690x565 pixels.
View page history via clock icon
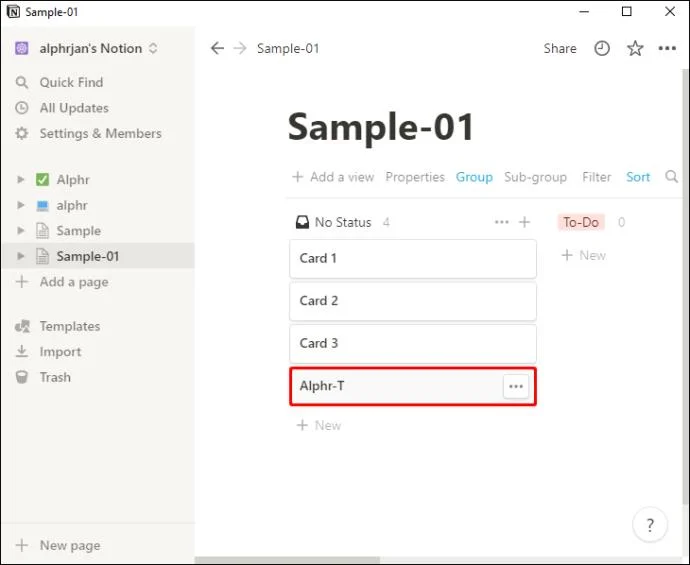pyautogui.click(x=602, y=48)
